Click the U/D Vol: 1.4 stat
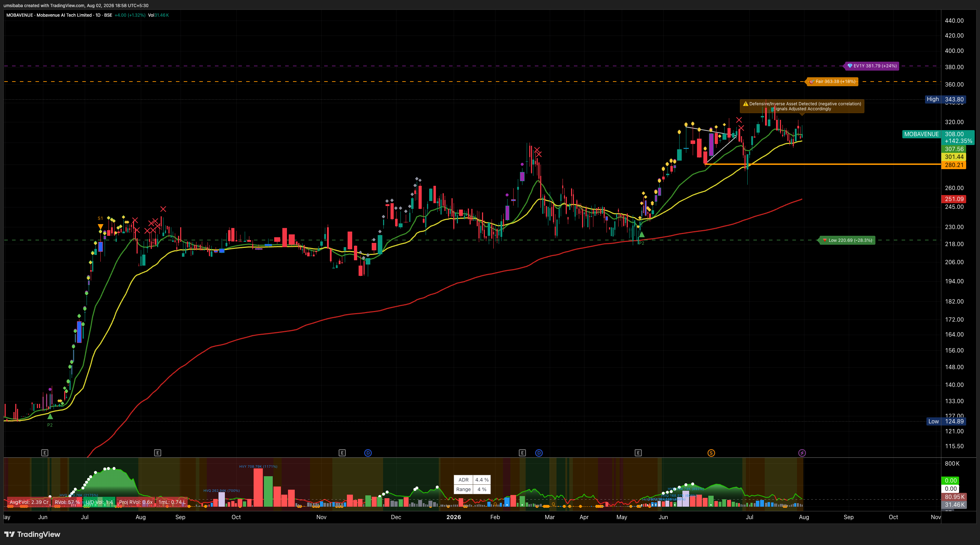 99,502
